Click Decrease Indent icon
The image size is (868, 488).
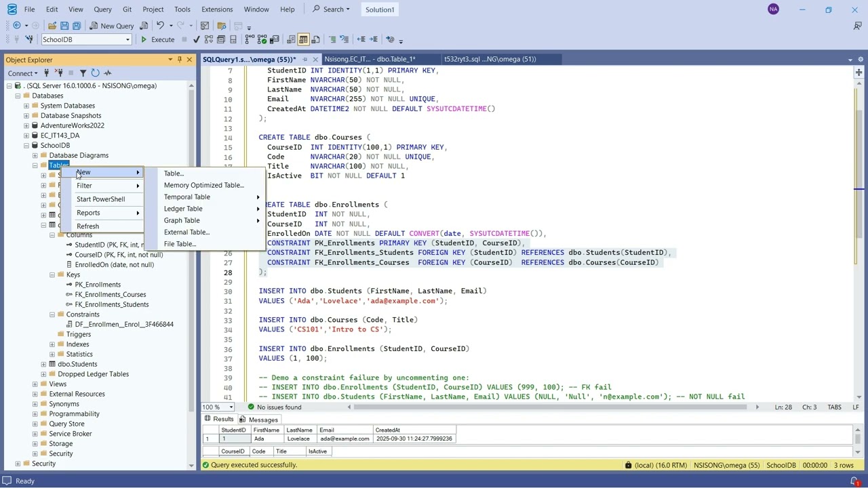pyautogui.click(x=361, y=39)
